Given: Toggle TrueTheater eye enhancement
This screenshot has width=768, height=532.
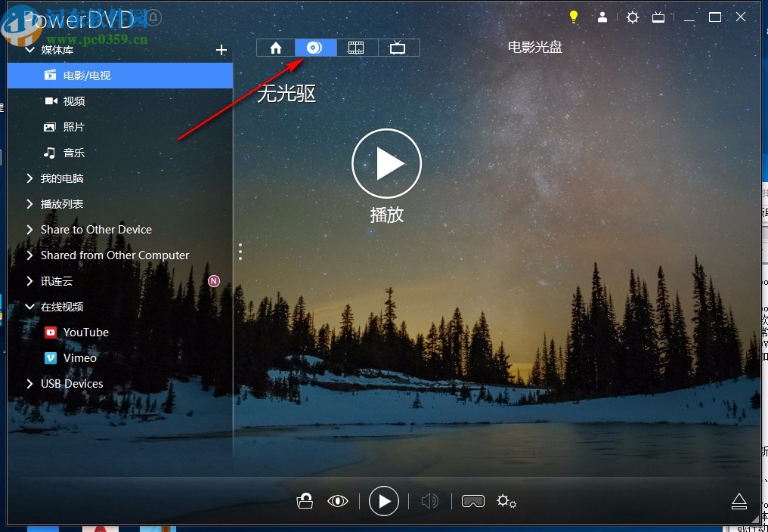Looking at the screenshot, I should [x=338, y=501].
